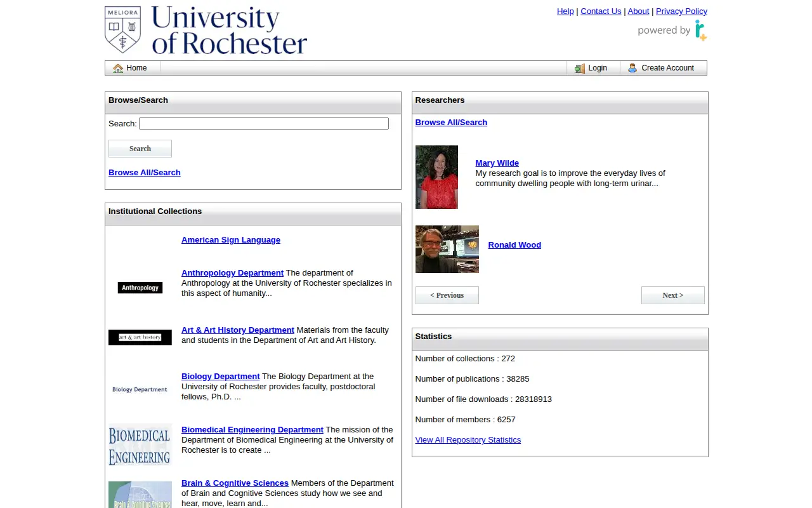Open the Biology Department collection link
Screen dimensions: 812x508
[221, 377]
